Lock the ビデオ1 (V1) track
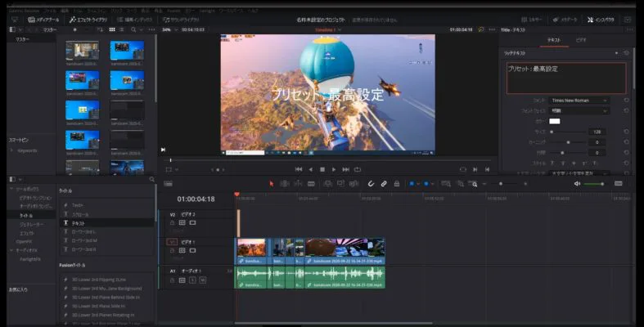644x327 pixels. coord(172,250)
